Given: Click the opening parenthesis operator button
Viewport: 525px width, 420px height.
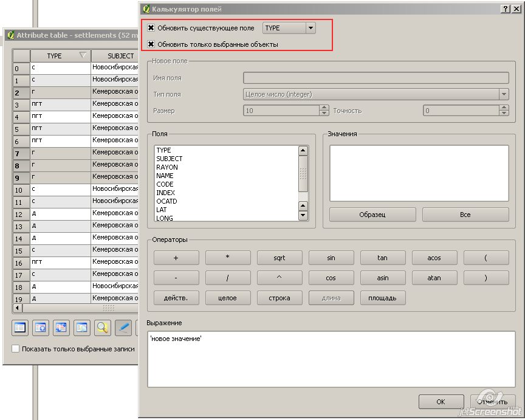Looking at the screenshot, I should coord(486,258).
